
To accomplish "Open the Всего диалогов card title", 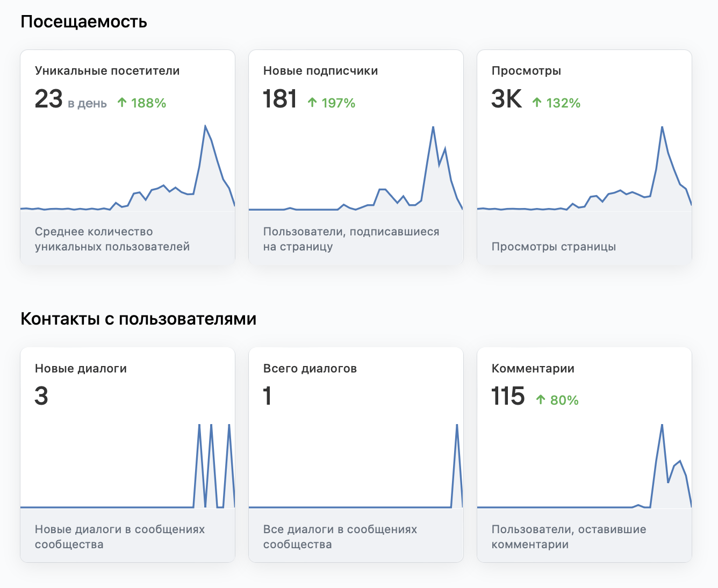I will click(x=310, y=369).
